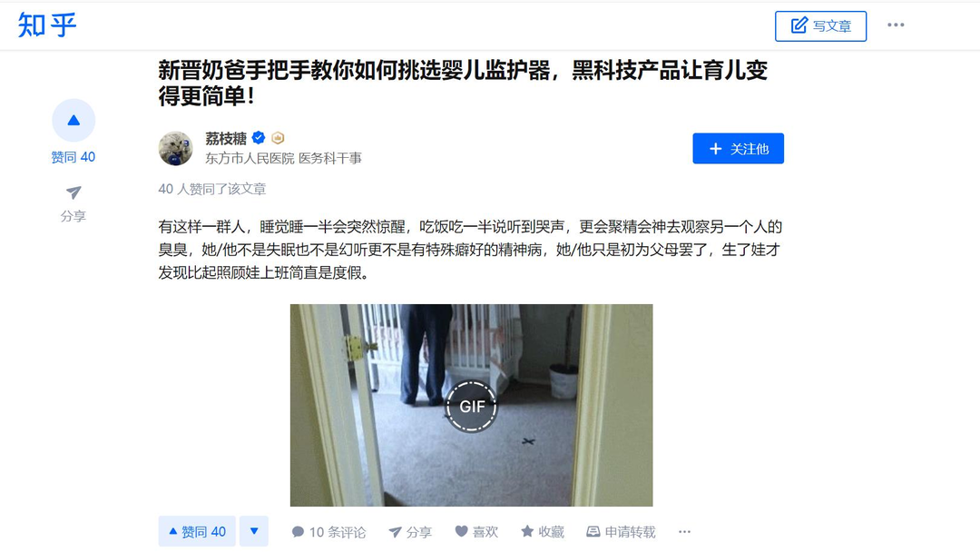Screen dimensions: 980x552
Task: Click 申请转载 repost request
Action: point(622,532)
